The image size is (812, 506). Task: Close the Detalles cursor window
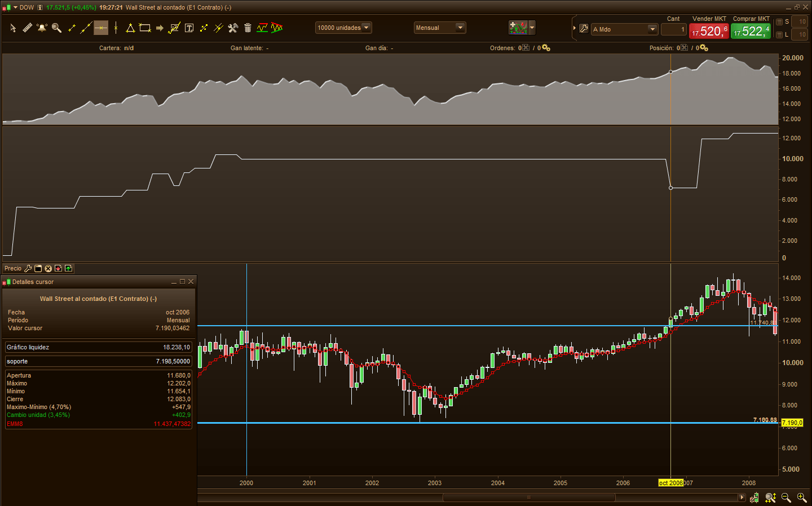[191, 282]
